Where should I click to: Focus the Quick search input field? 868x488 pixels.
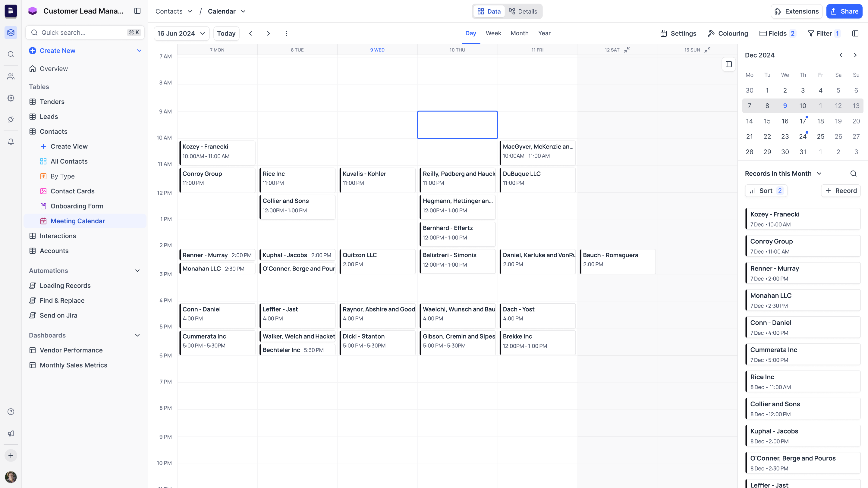coord(81,33)
